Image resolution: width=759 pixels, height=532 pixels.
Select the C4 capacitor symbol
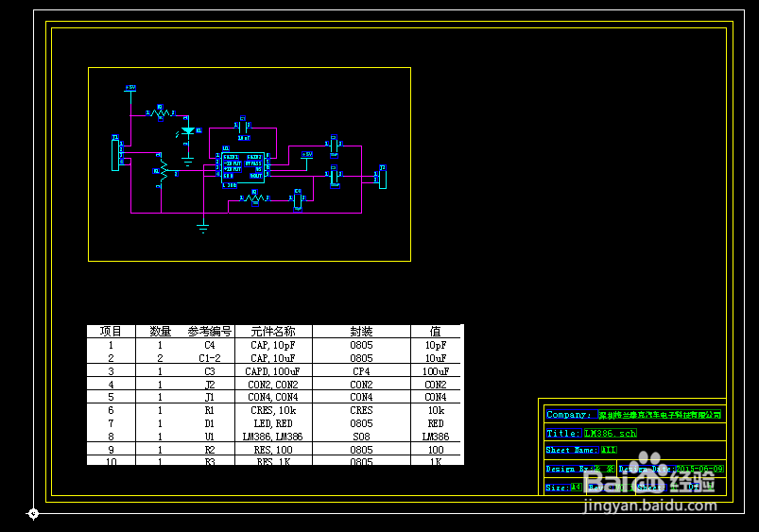pyautogui.click(x=298, y=199)
